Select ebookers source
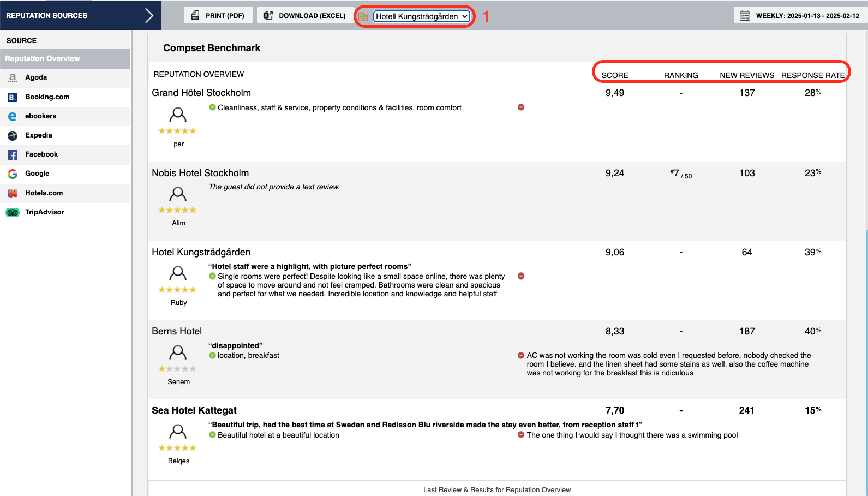 [65, 116]
